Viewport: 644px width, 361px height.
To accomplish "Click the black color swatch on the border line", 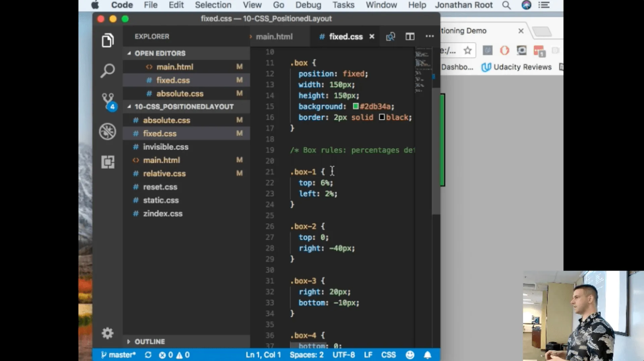I will pyautogui.click(x=382, y=117).
